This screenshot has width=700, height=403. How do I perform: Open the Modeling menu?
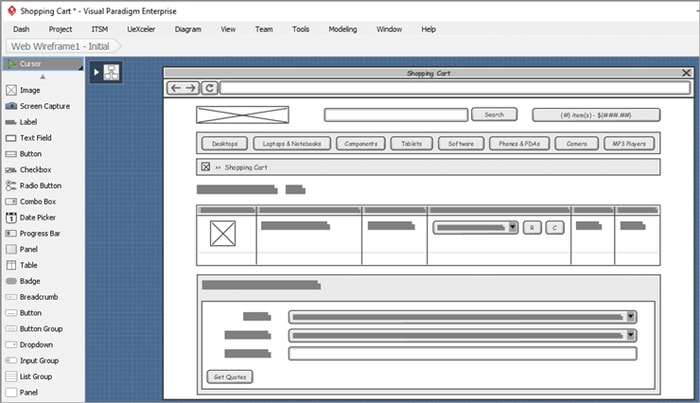(342, 29)
